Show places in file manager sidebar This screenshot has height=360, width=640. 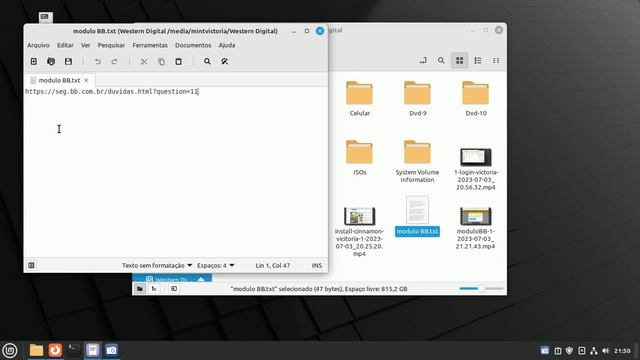(140, 289)
